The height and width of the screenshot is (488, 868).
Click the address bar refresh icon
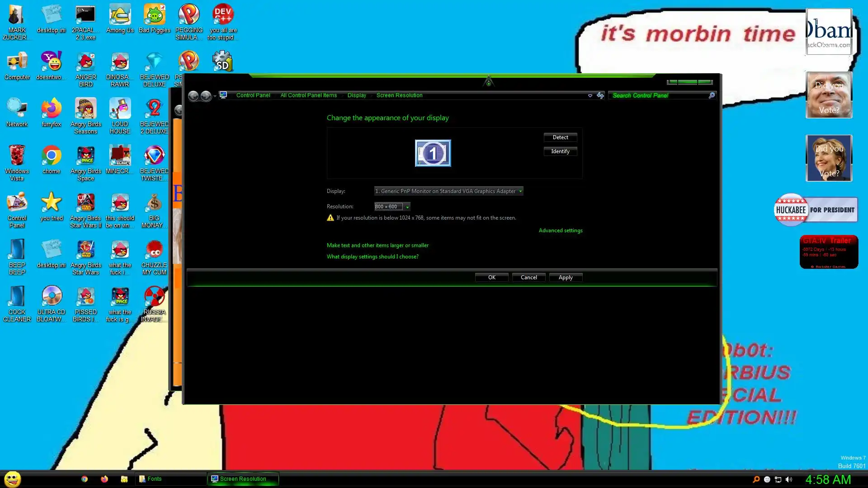click(x=600, y=95)
